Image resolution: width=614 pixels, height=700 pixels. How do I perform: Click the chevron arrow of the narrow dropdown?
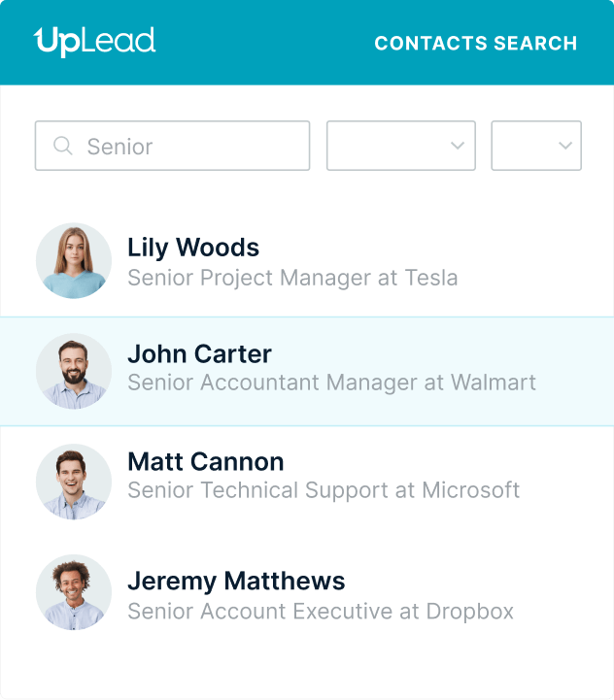pyautogui.click(x=565, y=146)
